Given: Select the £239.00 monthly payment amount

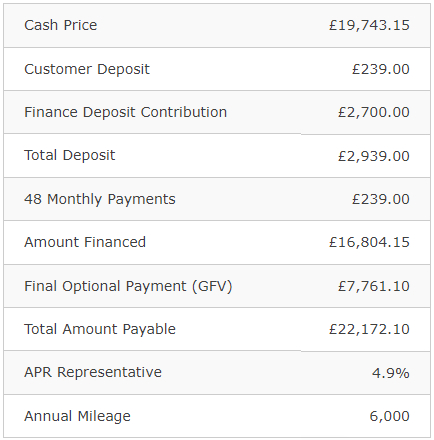Looking at the screenshot, I should (x=381, y=199).
